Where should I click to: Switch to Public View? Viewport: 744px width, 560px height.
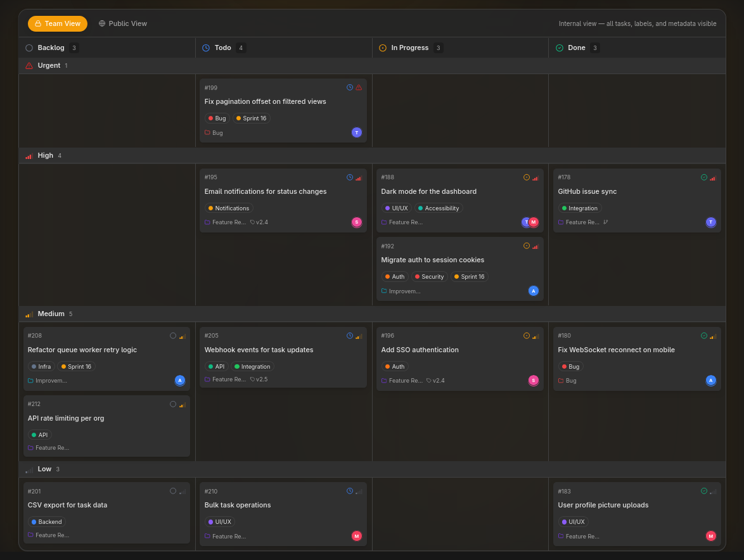123,23
